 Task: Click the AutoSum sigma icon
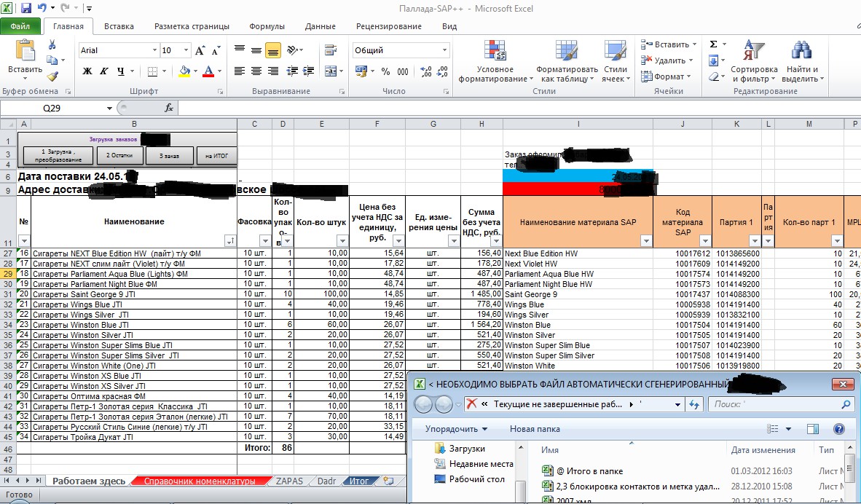coord(713,44)
